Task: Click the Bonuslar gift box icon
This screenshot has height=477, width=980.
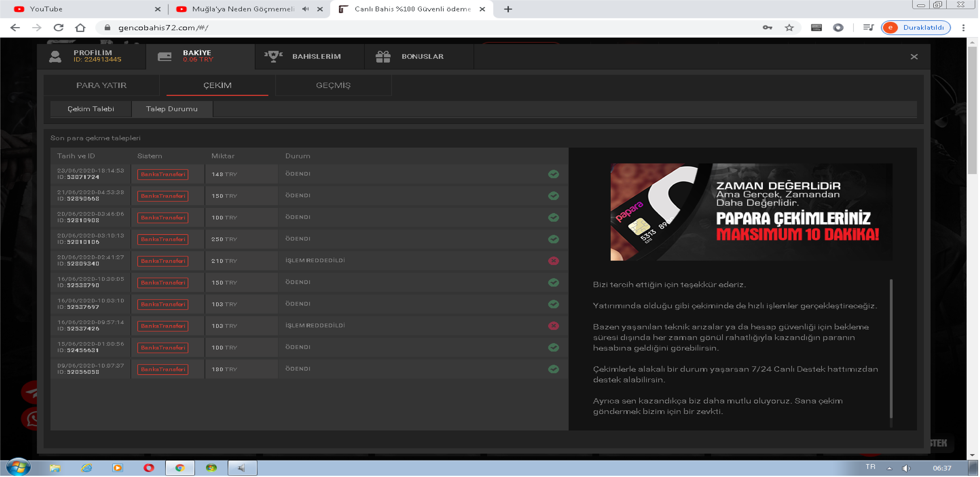Action: tap(383, 57)
